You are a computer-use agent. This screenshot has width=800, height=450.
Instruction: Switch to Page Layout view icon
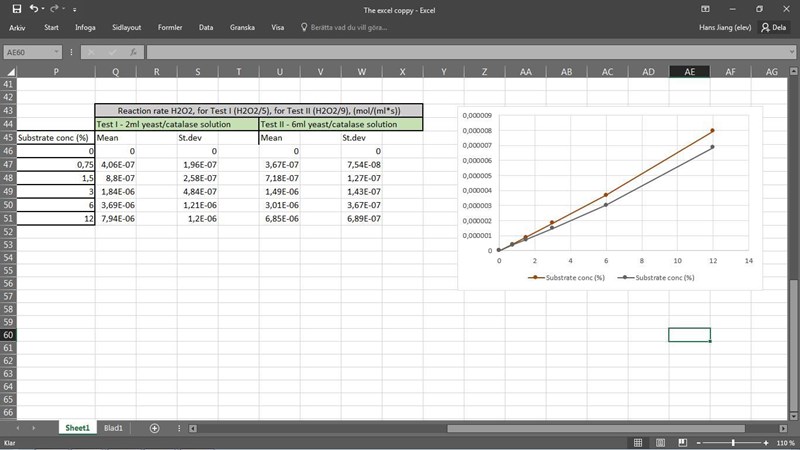click(x=658, y=442)
